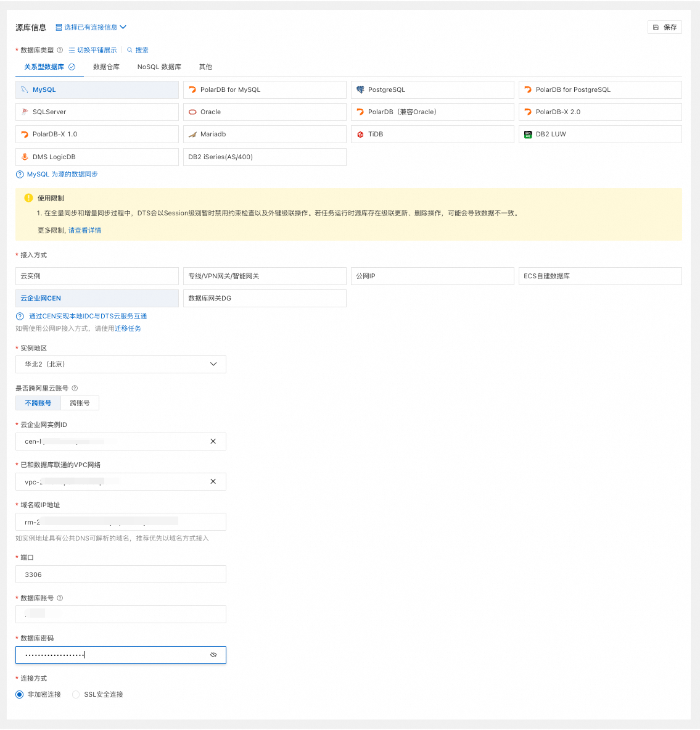
Task: Click the 保存 save button
Action: [x=665, y=28]
